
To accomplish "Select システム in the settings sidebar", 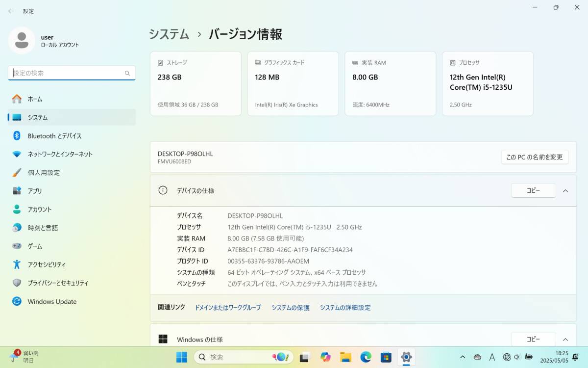I will 72,117.
